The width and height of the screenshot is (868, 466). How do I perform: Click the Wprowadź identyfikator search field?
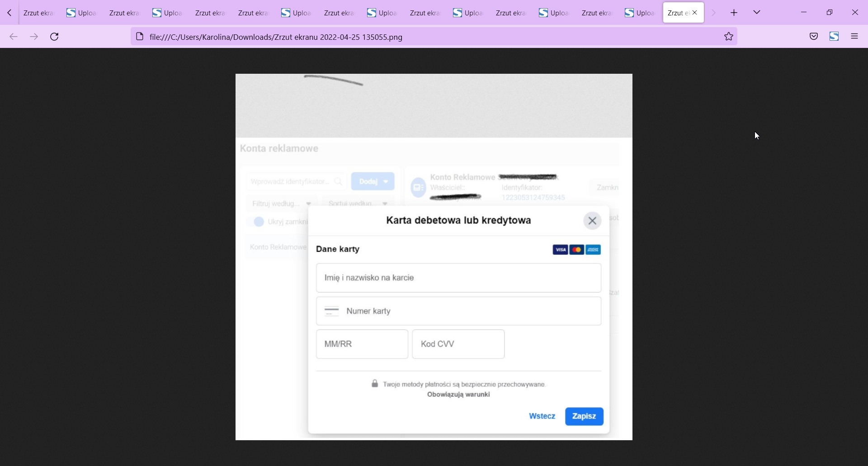296,181
